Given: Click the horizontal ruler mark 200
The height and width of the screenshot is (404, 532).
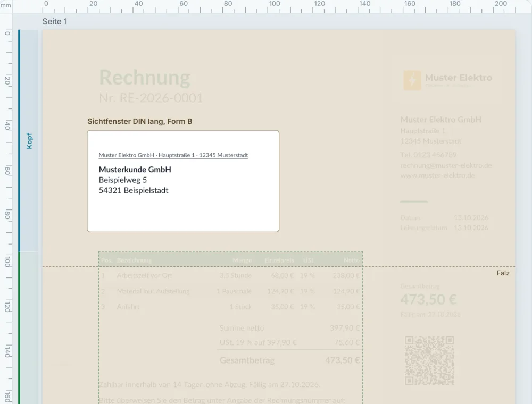Looking at the screenshot, I should [501, 4].
